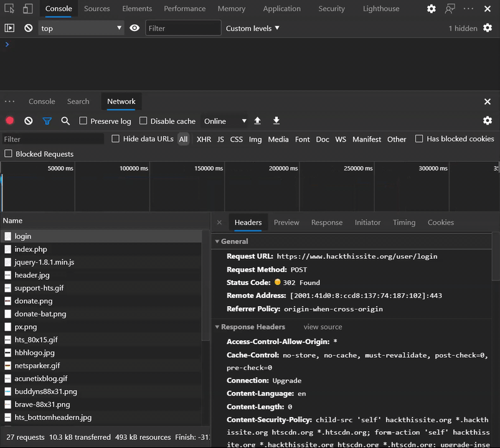Image resolution: width=500 pixels, height=448 pixels.
Task: Enable the Disable cache checkbox
Action: [x=143, y=121]
